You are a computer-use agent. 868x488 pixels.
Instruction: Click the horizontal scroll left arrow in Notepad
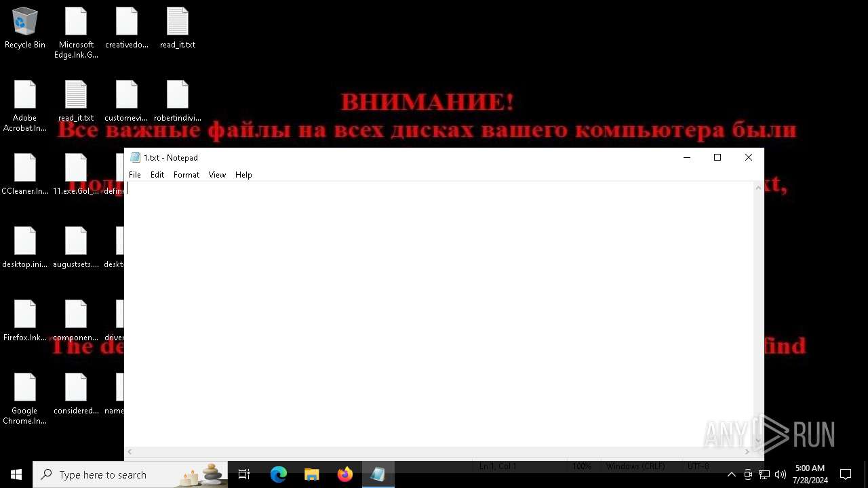[130, 452]
